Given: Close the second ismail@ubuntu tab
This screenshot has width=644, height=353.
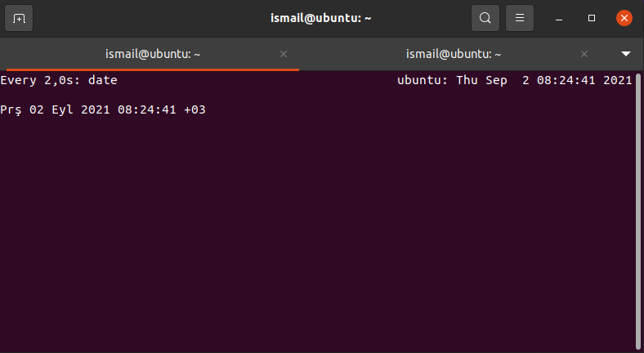Looking at the screenshot, I should (584, 54).
